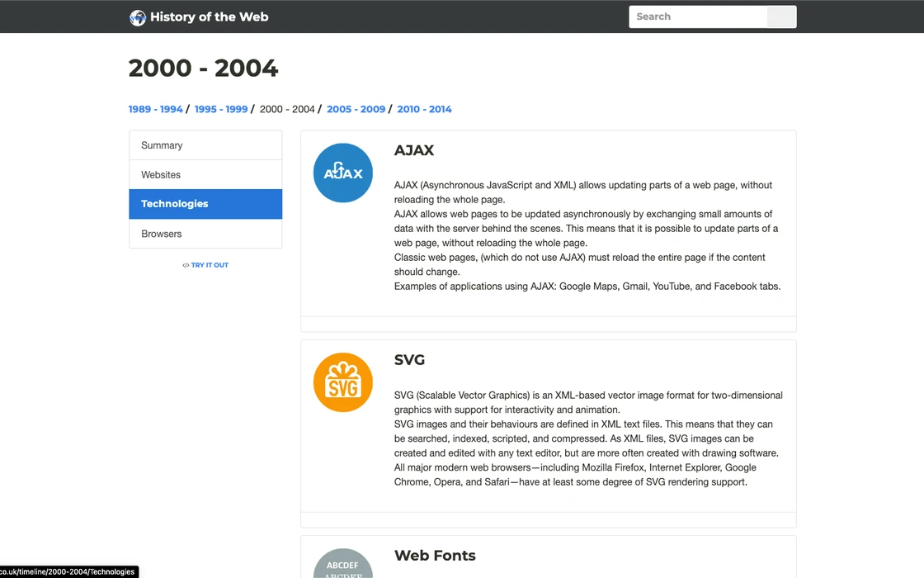Open the Browsers sidebar item
Viewport: 924px width, 578px height.
point(205,234)
